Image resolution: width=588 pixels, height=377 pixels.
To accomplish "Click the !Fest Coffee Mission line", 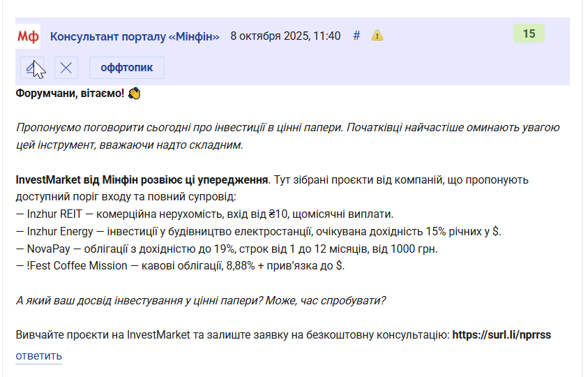I will [180, 266].
